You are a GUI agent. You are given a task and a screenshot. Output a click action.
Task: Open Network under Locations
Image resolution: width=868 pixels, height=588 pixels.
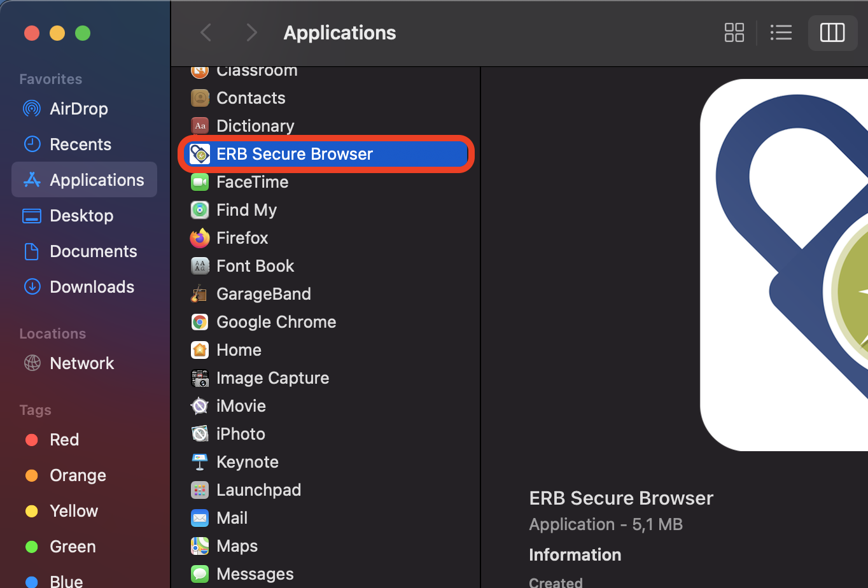tap(81, 363)
